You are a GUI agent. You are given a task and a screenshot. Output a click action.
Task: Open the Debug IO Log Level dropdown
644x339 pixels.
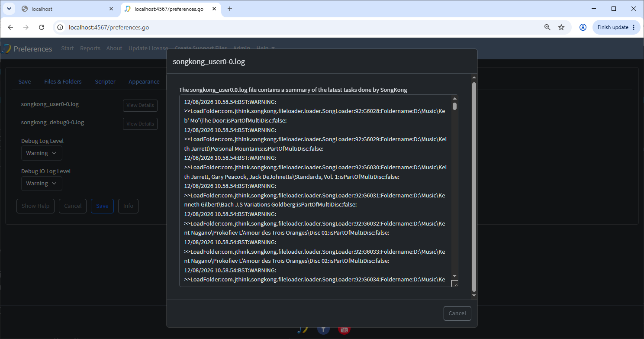[x=42, y=183]
